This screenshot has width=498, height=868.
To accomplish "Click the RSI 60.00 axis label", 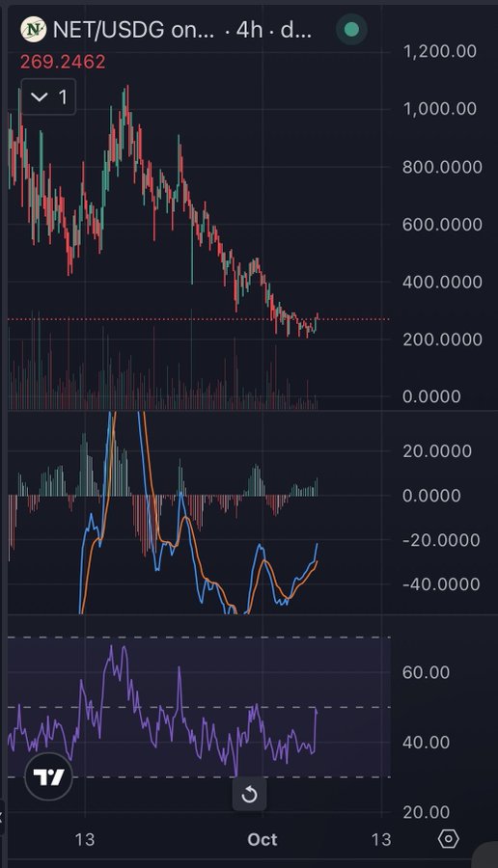I will [x=426, y=672].
